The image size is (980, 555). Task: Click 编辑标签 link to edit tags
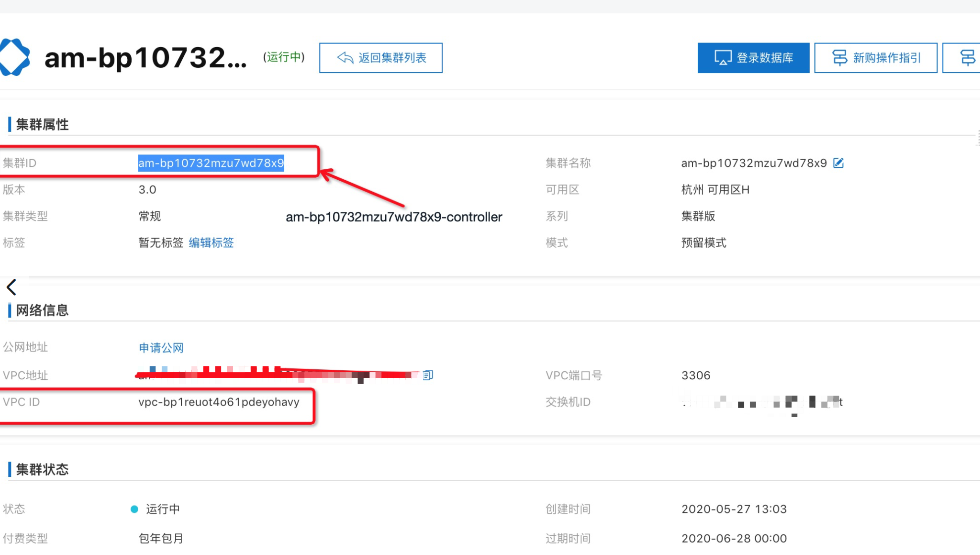click(x=211, y=243)
